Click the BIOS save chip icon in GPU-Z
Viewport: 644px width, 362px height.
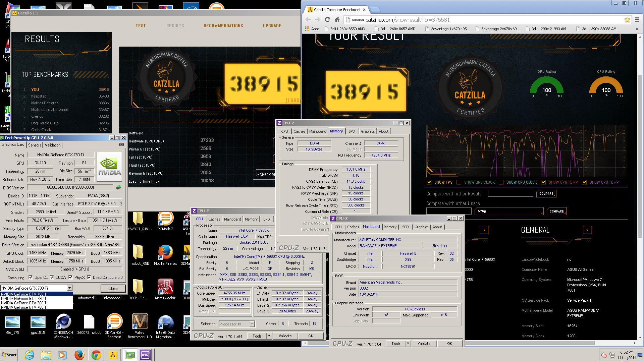(118, 187)
